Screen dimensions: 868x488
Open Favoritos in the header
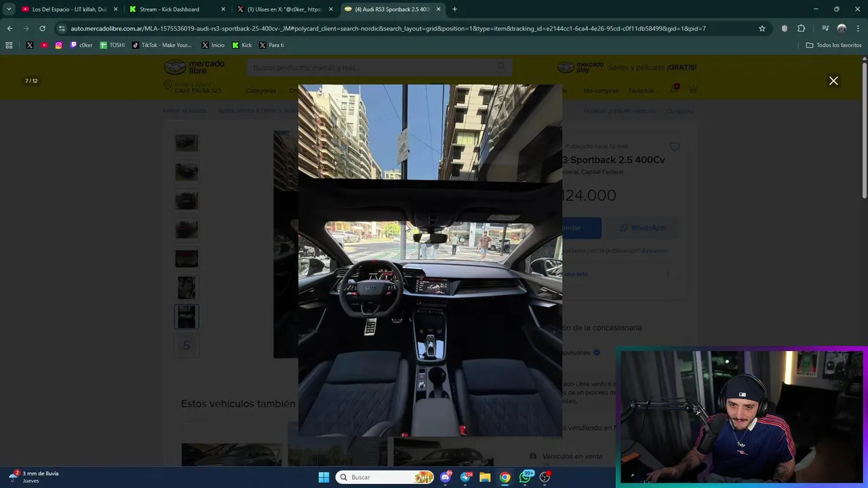click(641, 91)
